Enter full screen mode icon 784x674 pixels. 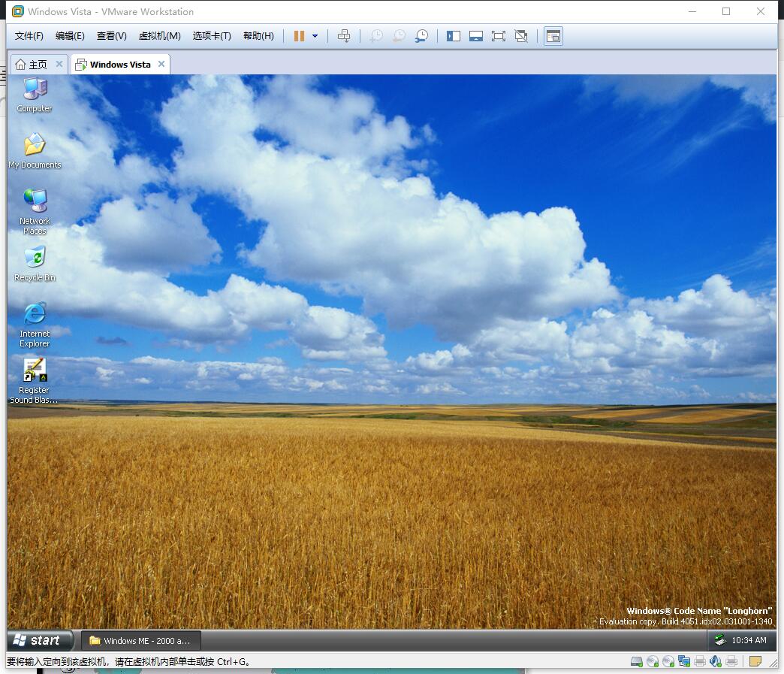(x=499, y=36)
